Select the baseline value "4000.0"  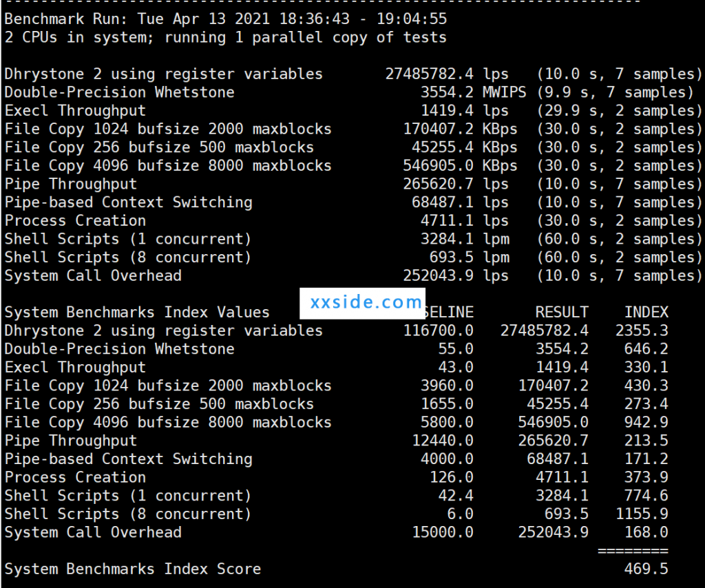(x=448, y=459)
